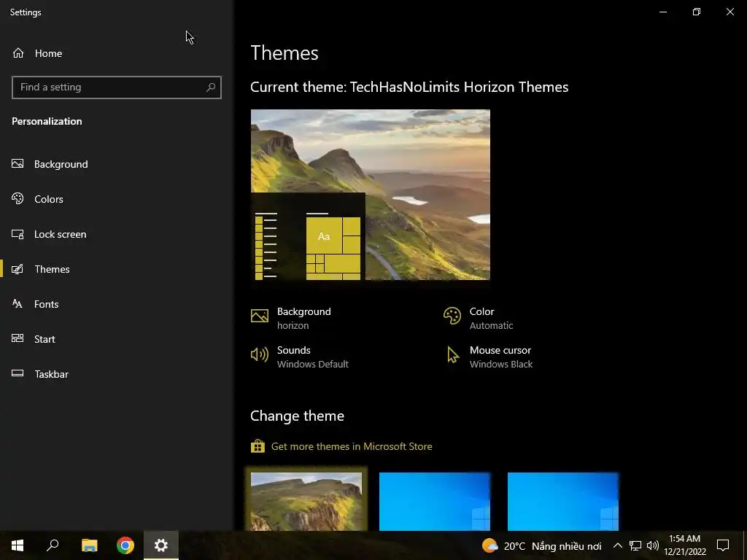The width and height of the screenshot is (747, 560).
Task: Click the Lock screen icon in sidebar
Action: 18,234
